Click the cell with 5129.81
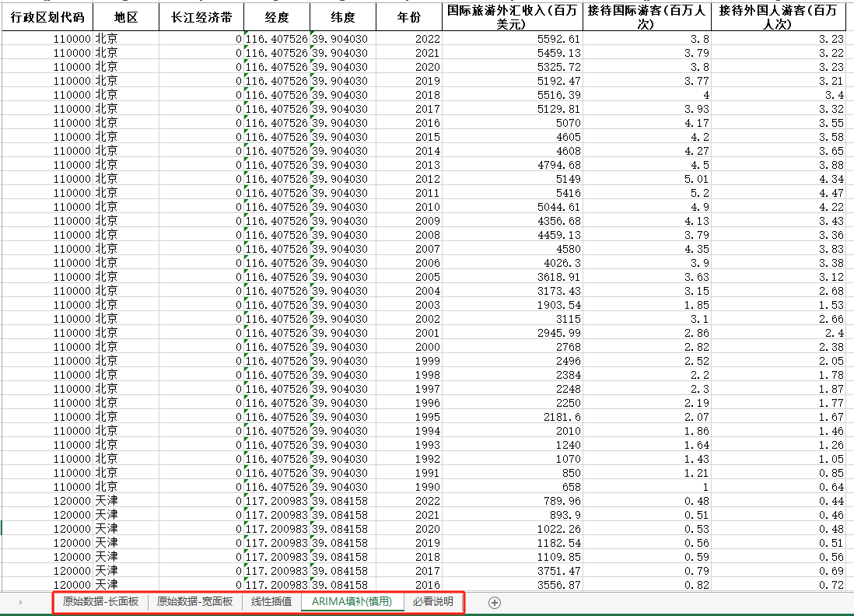The width and height of the screenshot is (854, 616). 513,108
